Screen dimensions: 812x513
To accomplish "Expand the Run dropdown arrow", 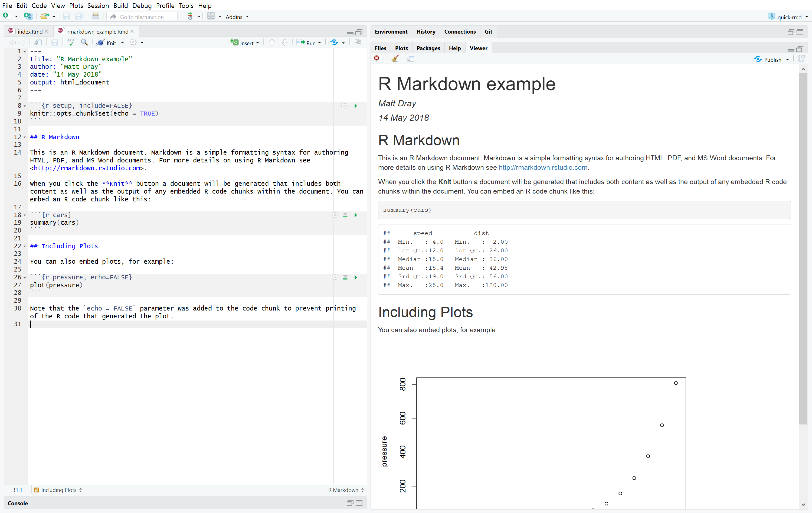I will (319, 42).
